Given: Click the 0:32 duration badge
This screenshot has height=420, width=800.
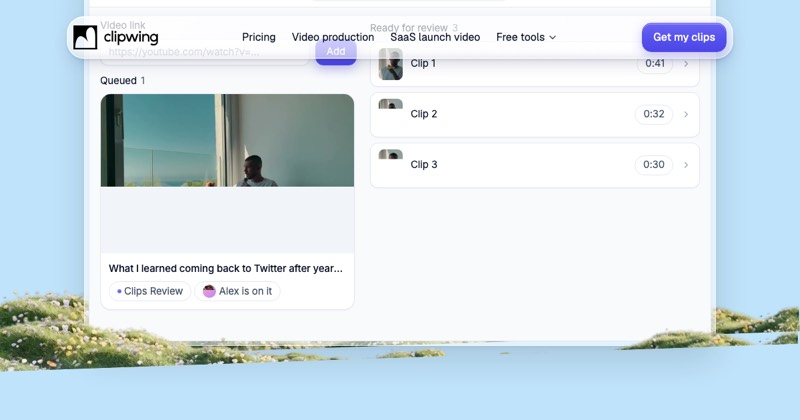Looking at the screenshot, I should 654,114.
